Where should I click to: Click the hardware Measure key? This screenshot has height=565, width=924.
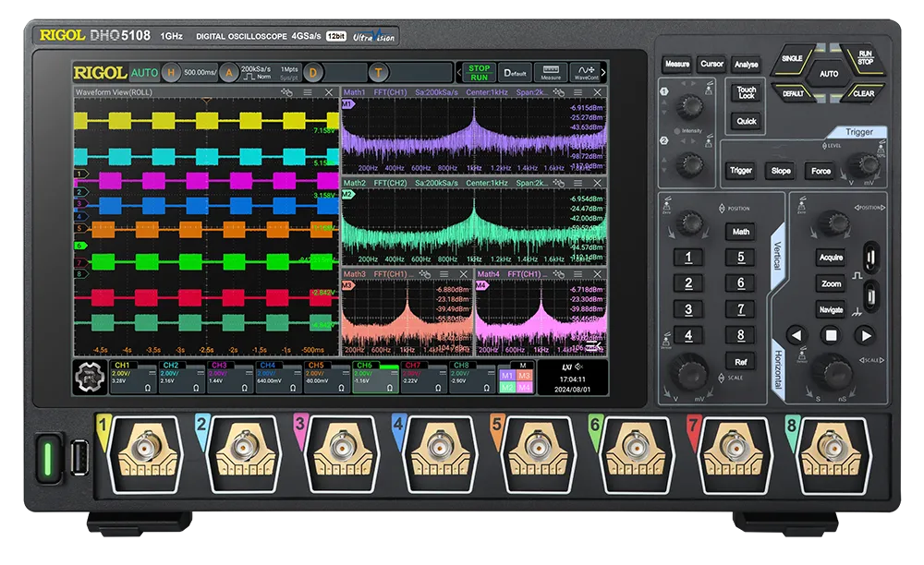pyautogui.click(x=677, y=64)
